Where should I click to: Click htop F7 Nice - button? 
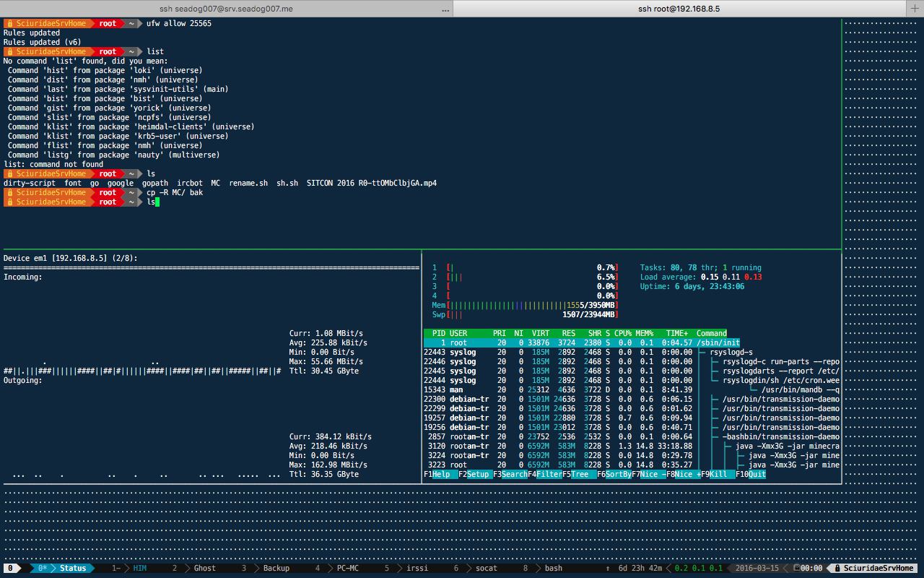pos(649,475)
